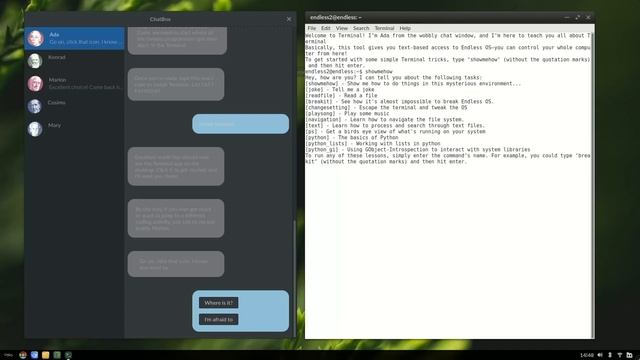Click the ChatBox window title
This screenshot has height=360, width=640.
(x=160, y=19)
